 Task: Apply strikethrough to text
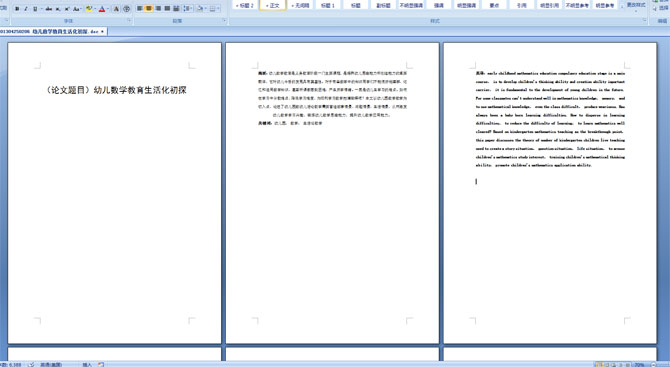click(x=49, y=9)
